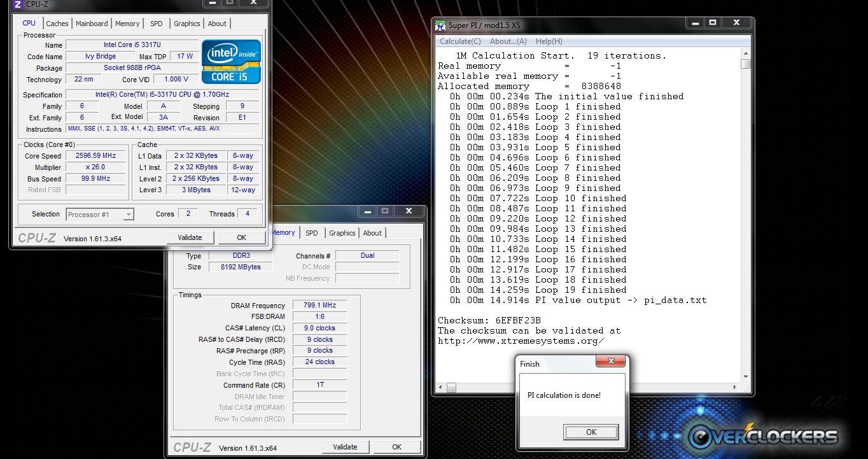Open the About tab in front CPU-Z window
The height and width of the screenshot is (459, 868).
tap(217, 24)
